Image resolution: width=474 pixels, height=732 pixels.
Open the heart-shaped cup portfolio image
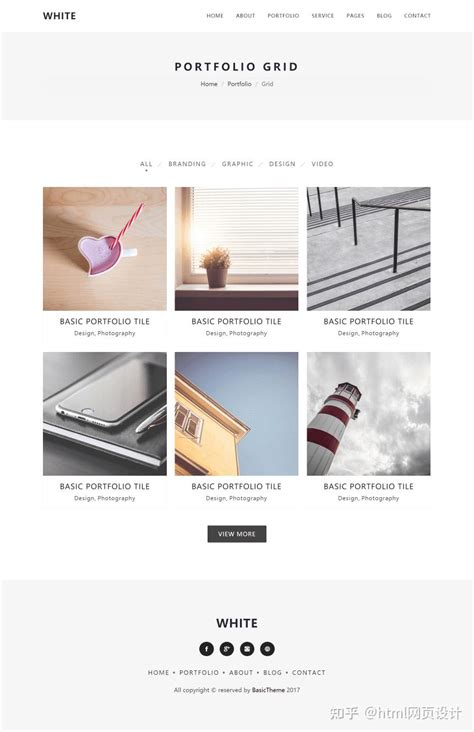(x=105, y=249)
